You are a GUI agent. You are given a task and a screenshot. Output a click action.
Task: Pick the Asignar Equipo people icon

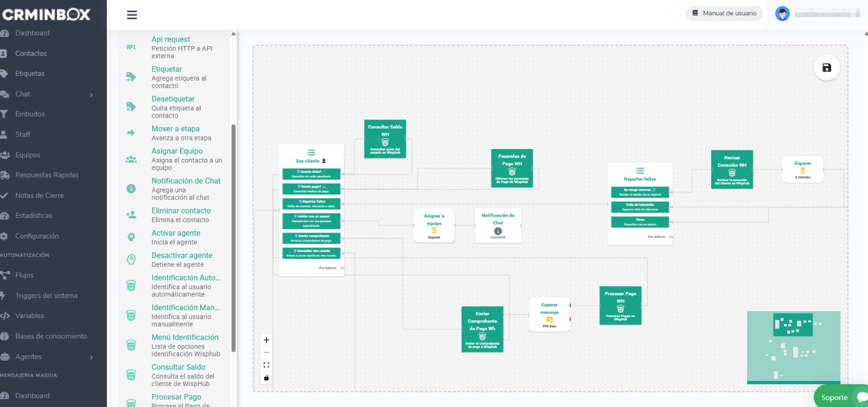click(131, 159)
